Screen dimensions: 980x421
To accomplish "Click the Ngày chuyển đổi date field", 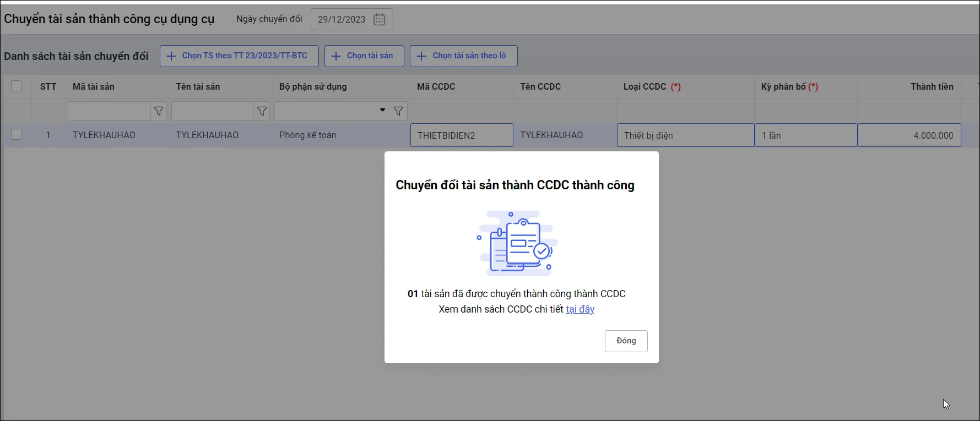I will point(342,19).
